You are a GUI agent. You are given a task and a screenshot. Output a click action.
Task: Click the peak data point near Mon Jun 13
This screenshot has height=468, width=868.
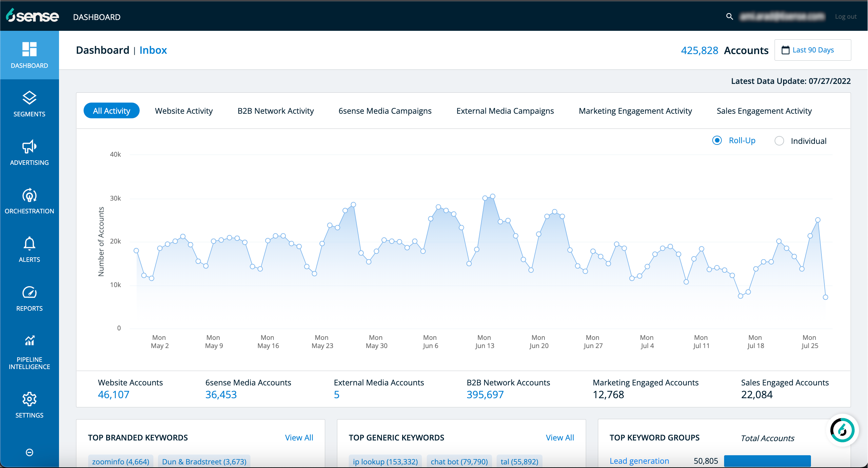point(492,196)
